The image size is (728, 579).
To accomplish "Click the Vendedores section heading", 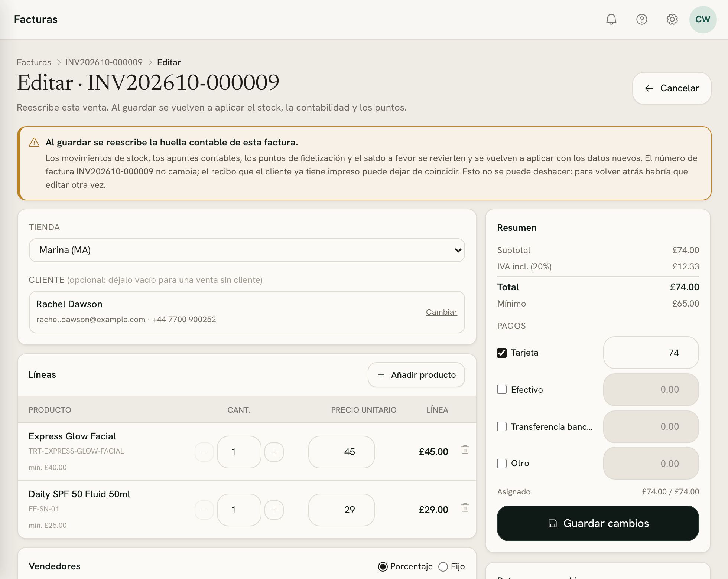I will click(55, 566).
